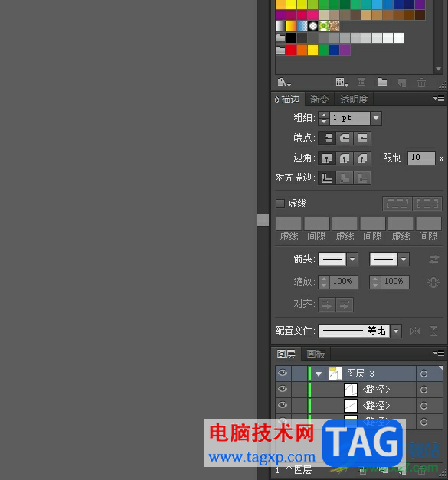The width and height of the screenshot is (448, 480).
Task: Collapse 图层 3 disclosure triangle
Action: pos(319,374)
